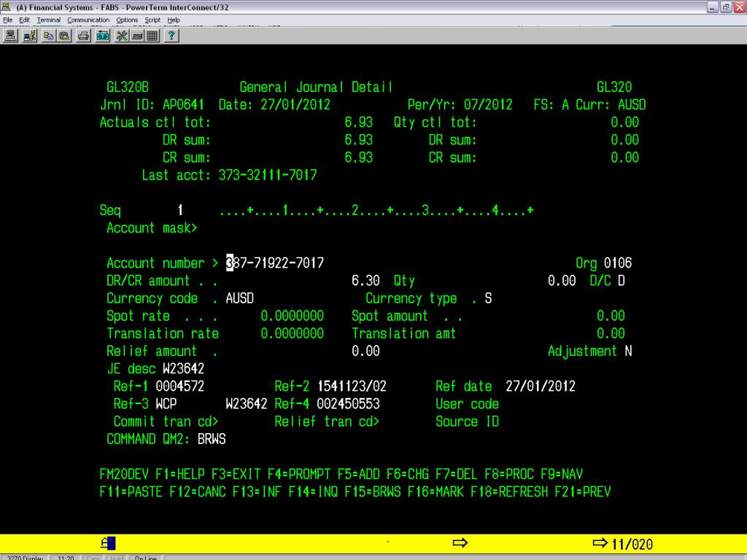The height and width of the screenshot is (560, 747).
Task: Click the question mark help icon
Action: point(171,36)
